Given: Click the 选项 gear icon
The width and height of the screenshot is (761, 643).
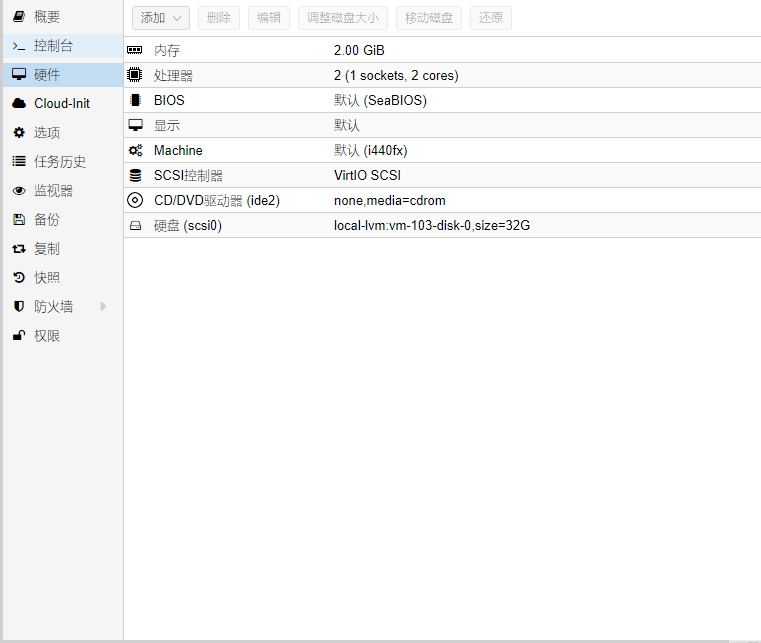Looking at the screenshot, I should (19, 132).
